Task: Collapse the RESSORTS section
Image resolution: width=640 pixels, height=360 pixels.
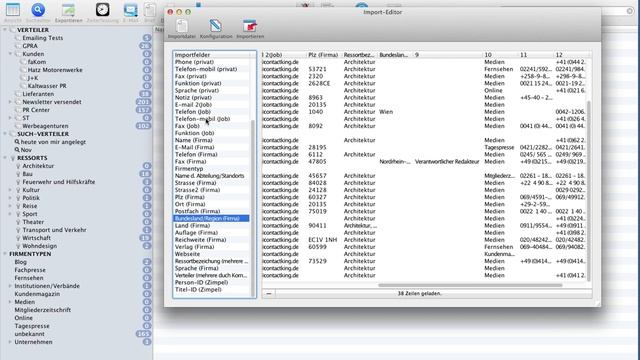Action: [x=5, y=158]
